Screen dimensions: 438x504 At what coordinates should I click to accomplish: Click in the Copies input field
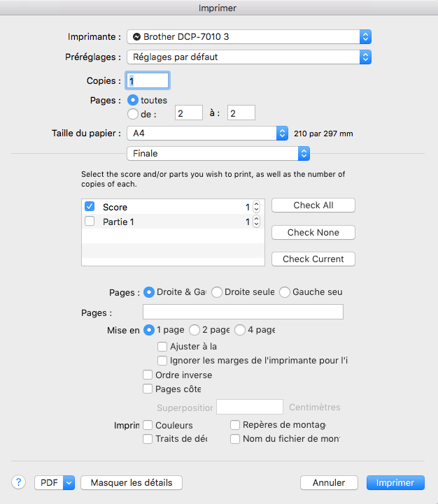tap(147, 81)
